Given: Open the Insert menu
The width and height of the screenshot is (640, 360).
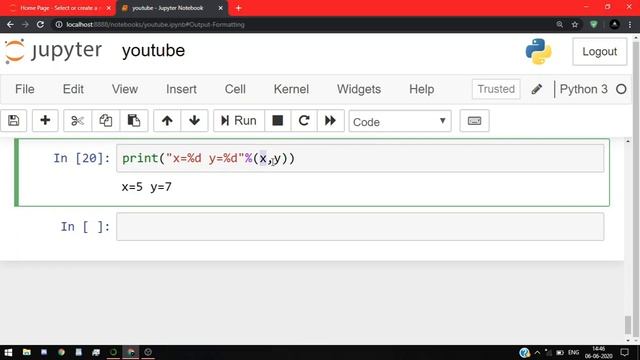Looking at the screenshot, I should [x=181, y=89].
